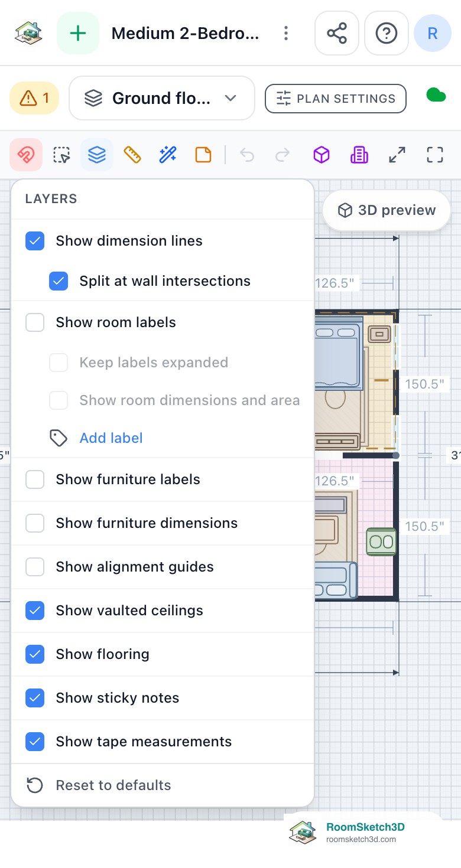Uncheck Show flooring checkbox
Viewport: 461px width, 868px height.
tap(35, 654)
